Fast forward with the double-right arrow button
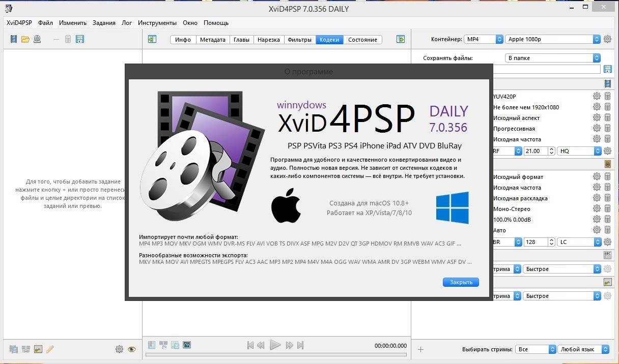Image resolution: width=619 pixels, height=364 pixels. tap(290, 345)
